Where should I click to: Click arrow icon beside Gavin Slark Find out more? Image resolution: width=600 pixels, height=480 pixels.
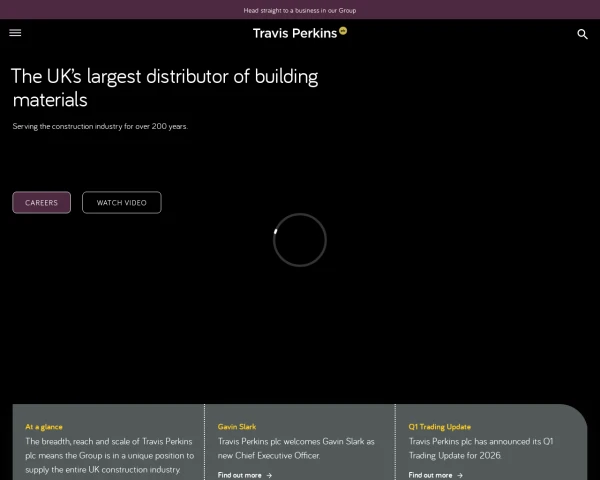pyautogui.click(x=269, y=475)
